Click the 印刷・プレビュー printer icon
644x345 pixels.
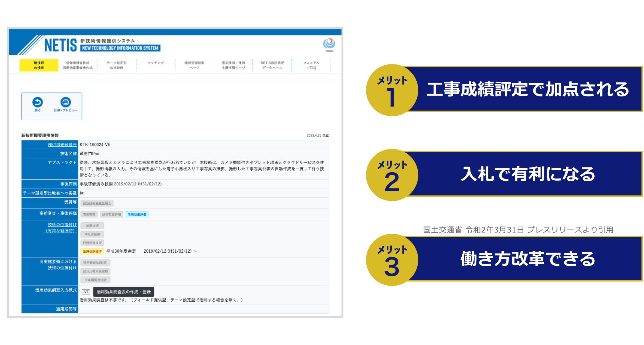tap(65, 102)
